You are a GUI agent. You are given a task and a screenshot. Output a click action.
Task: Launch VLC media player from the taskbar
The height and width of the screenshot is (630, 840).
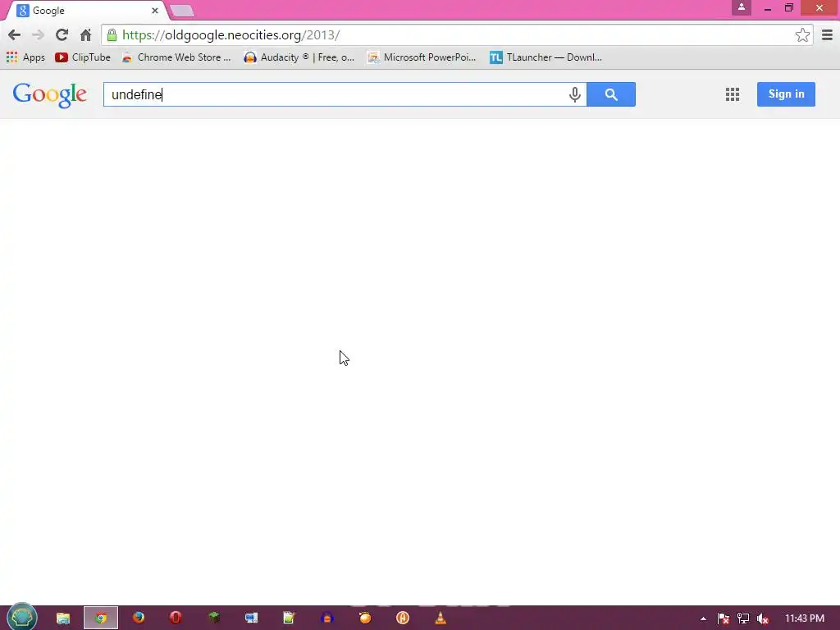(441, 618)
